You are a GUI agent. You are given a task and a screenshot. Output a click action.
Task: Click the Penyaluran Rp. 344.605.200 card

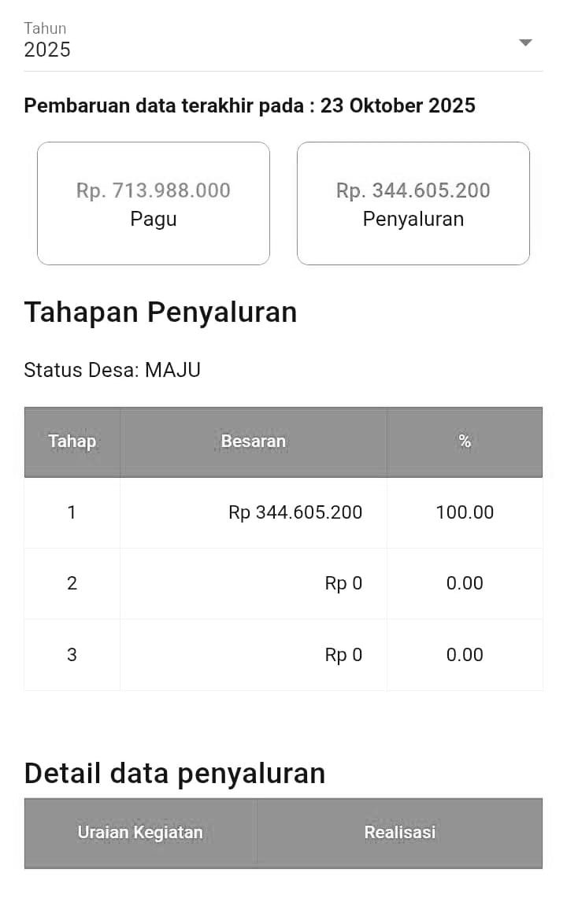(x=413, y=203)
